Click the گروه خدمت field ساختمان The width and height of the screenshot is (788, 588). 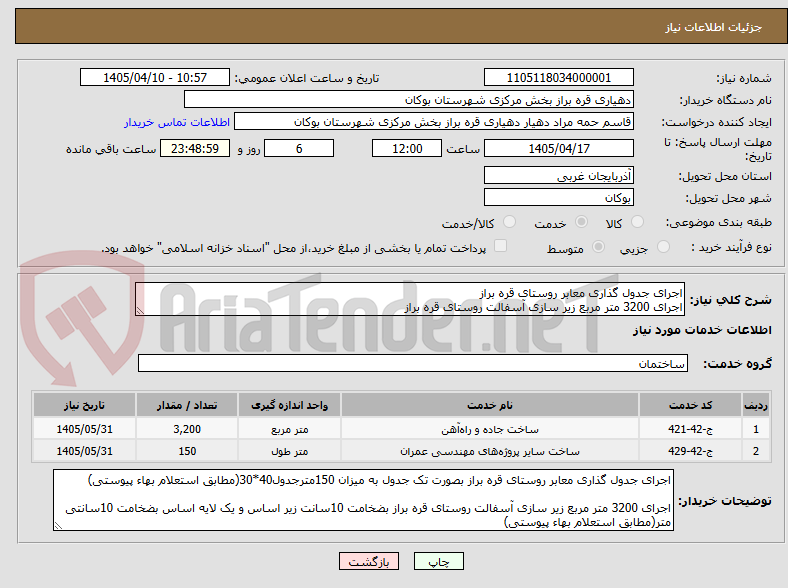[x=413, y=363]
